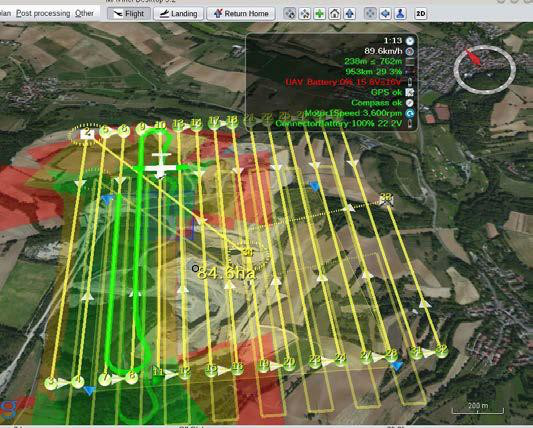Screen dimensions: 533x428
Task: Open the Post processing menu
Action: (43, 14)
